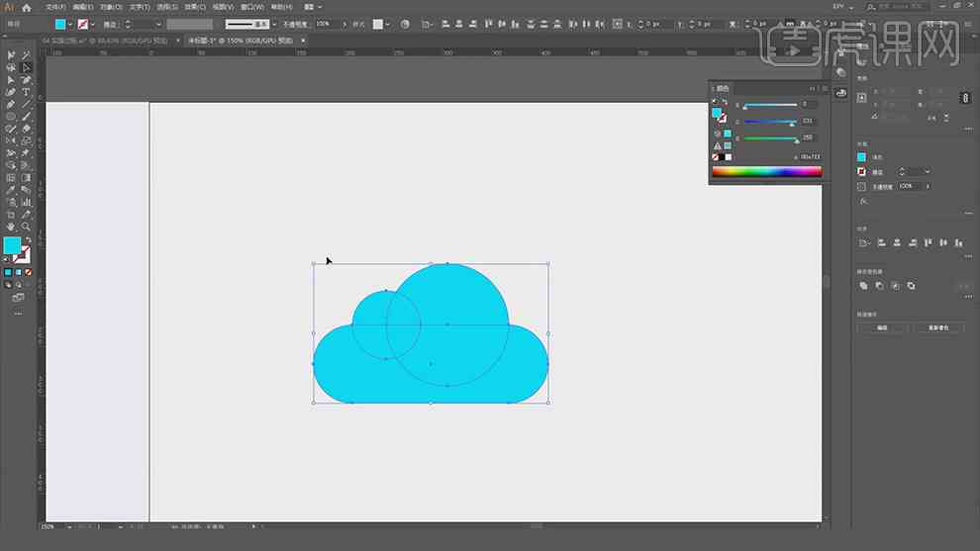Click the Recolor button under Quick Actions
980x551 pixels.
click(x=938, y=328)
